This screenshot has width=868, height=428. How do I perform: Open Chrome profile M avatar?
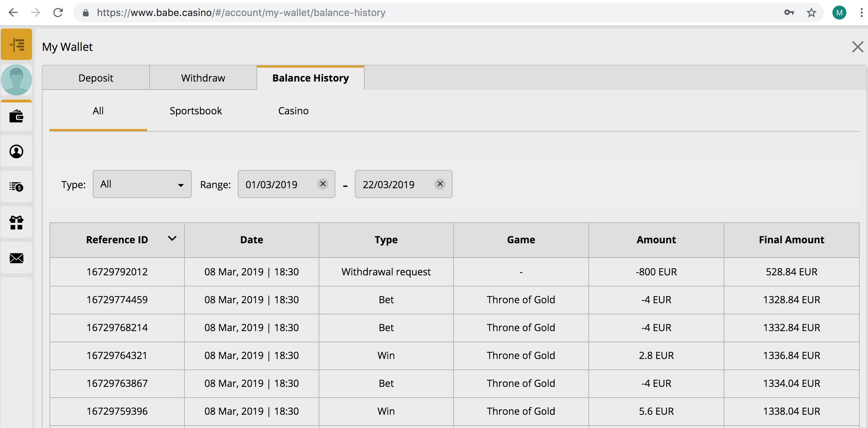(x=839, y=13)
